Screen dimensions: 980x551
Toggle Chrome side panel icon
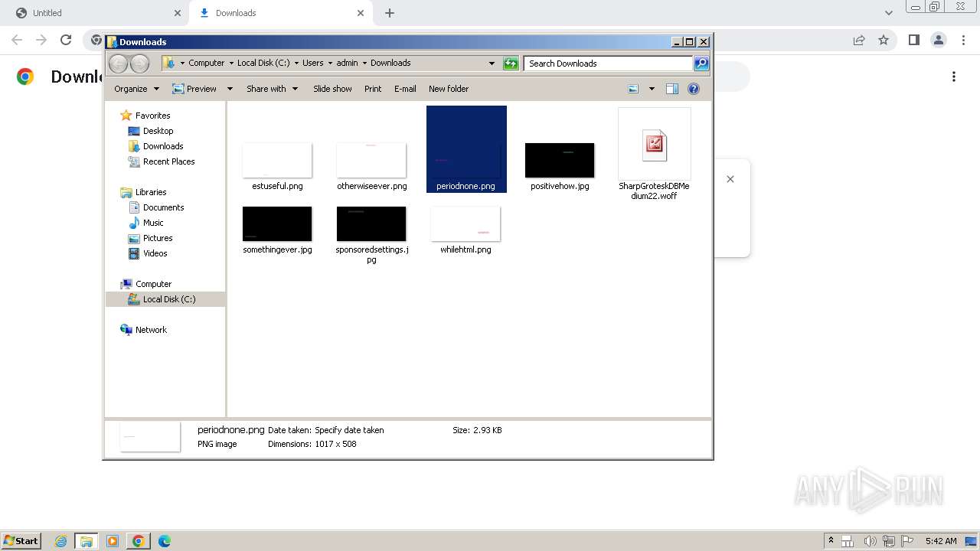(913, 40)
